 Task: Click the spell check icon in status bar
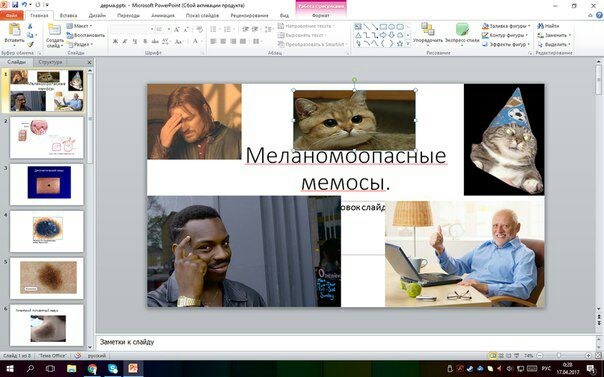pyautogui.click(x=77, y=355)
